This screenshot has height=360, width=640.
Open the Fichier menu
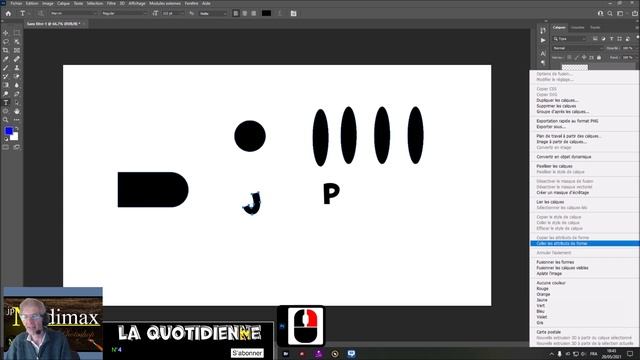coord(16,3)
